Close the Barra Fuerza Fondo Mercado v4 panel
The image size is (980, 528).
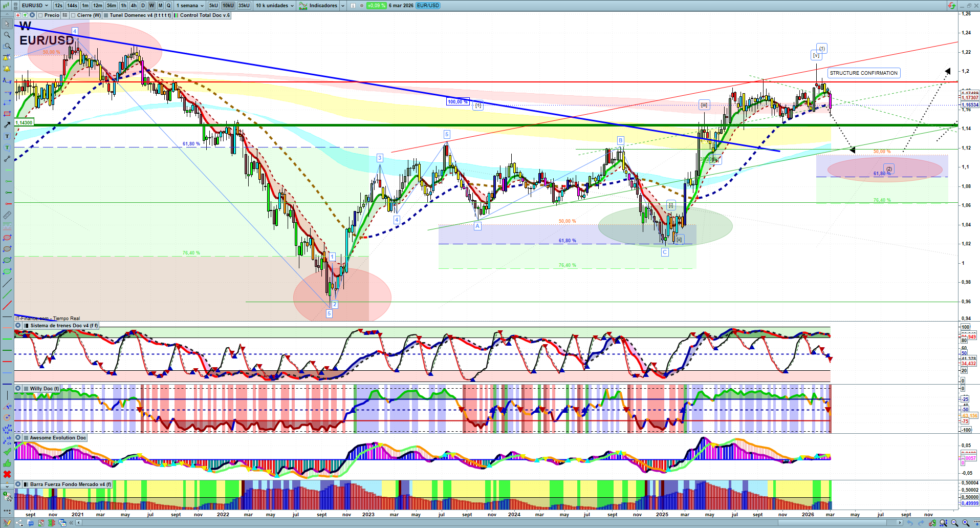click(x=18, y=484)
